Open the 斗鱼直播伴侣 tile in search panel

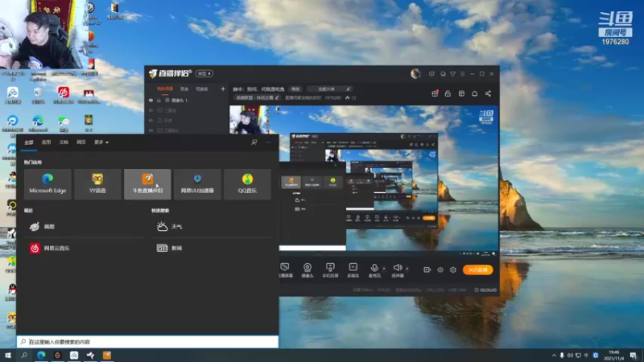(147, 184)
